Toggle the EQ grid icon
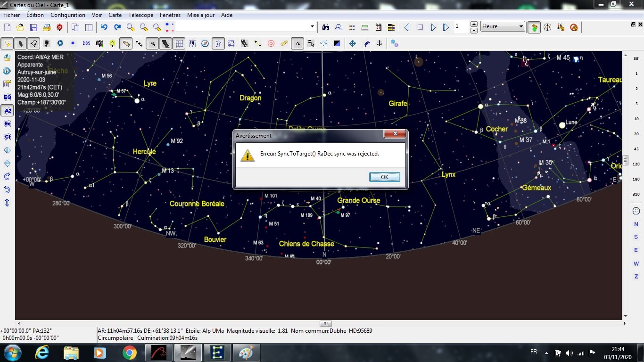 [x=192, y=43]
